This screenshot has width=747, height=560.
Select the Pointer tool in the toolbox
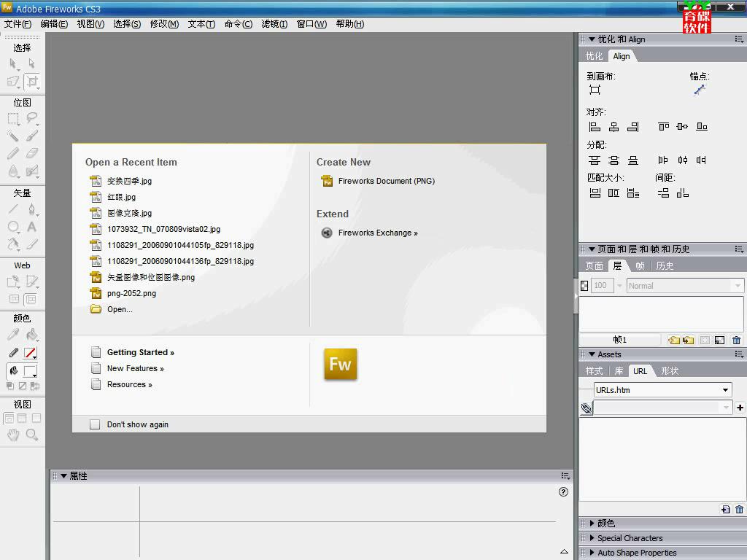pyautogui.click(x=13, y=64)
